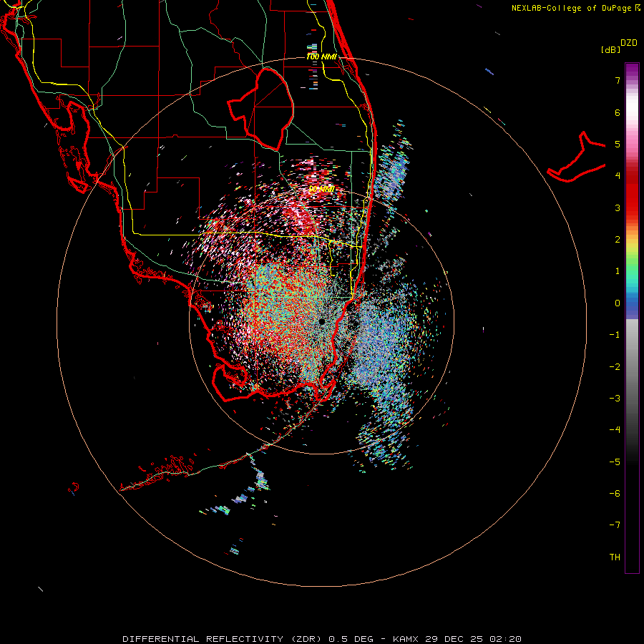Click the [dB] units label
The height and width of the screenshot is (644, 644).
(610, 49)
